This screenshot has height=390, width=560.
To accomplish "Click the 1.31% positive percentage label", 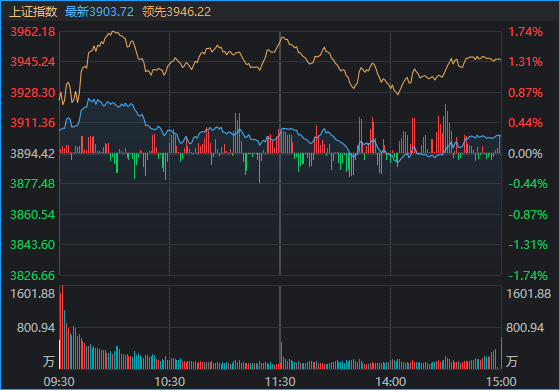I will click(x=526, y=62).
